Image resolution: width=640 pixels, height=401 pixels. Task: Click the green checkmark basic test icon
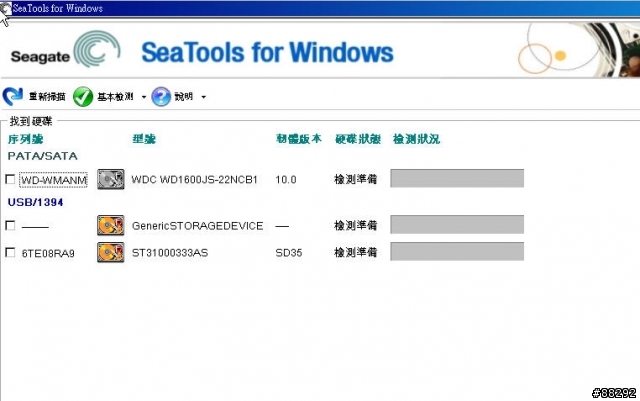(83, 97)
